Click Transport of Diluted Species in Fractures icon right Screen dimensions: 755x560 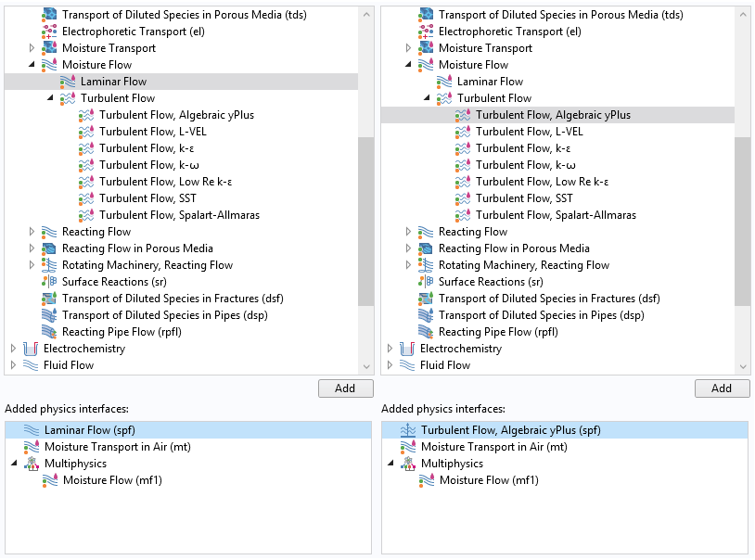426,299
